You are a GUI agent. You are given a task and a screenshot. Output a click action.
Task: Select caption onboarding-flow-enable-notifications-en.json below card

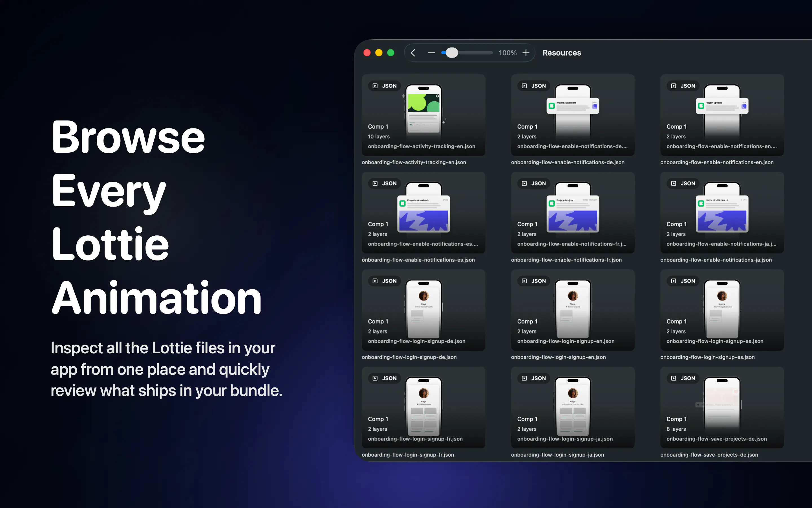coord(717,162)
